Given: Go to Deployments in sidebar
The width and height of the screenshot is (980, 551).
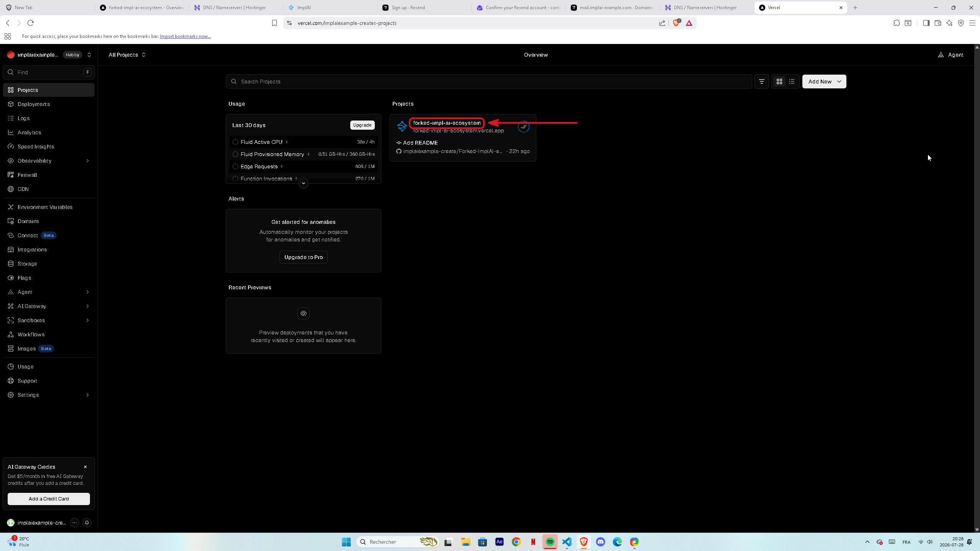Looking at the screenshot, I should click(49, 104).
